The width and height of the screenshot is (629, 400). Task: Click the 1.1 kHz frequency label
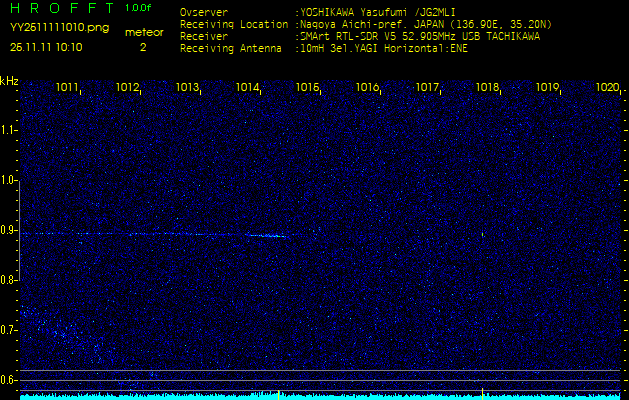9,130
